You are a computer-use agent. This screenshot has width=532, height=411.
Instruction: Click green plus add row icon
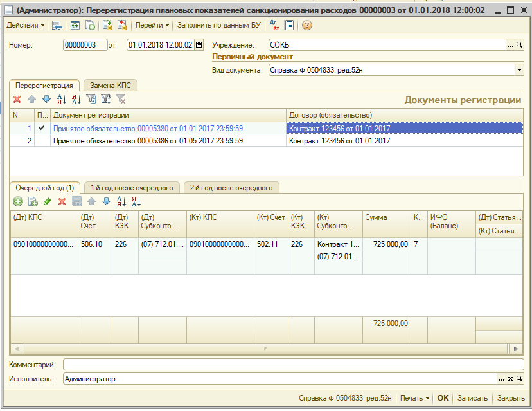[x=17, y=201]
